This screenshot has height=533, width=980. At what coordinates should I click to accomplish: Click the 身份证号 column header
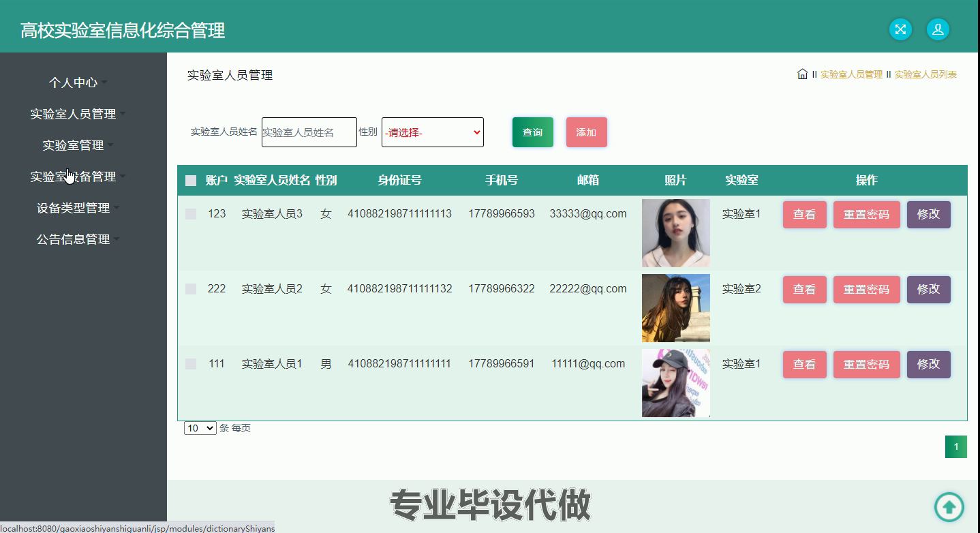pos(400,180)
